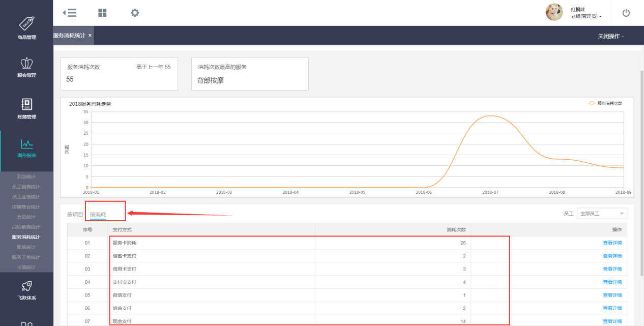
Task: Click the 服务消耗次数 summary card
Action: (x=119, y=74)
